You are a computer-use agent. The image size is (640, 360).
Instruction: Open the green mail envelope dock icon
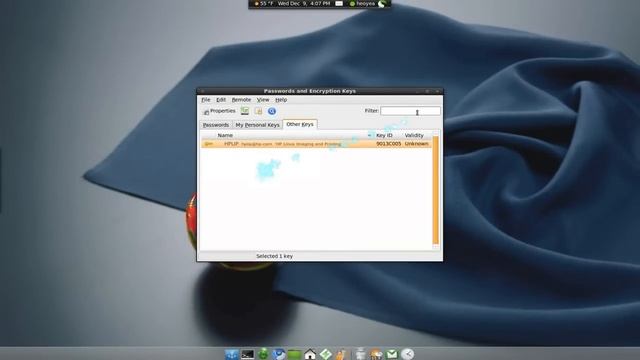392,354
